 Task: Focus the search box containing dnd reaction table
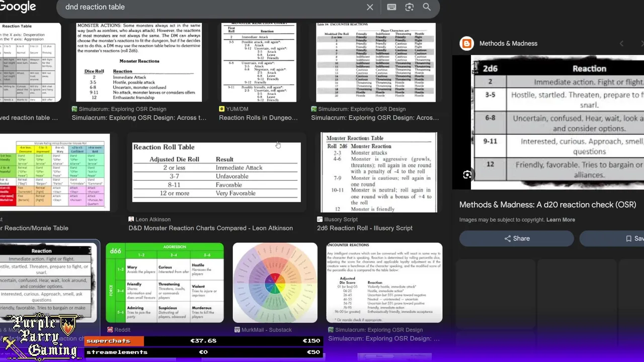(211, 7)
